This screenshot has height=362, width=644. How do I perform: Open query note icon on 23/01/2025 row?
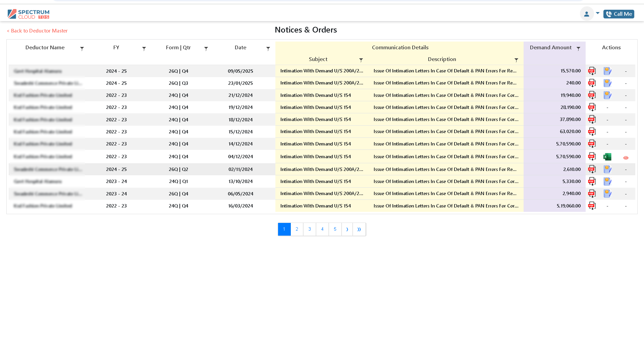[607, 83]
